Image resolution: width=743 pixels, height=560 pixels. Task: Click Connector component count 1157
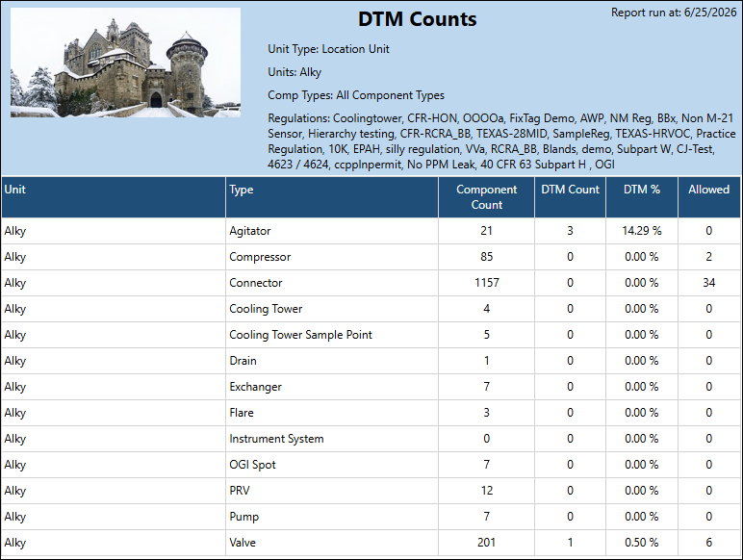[x=487, y=283]
